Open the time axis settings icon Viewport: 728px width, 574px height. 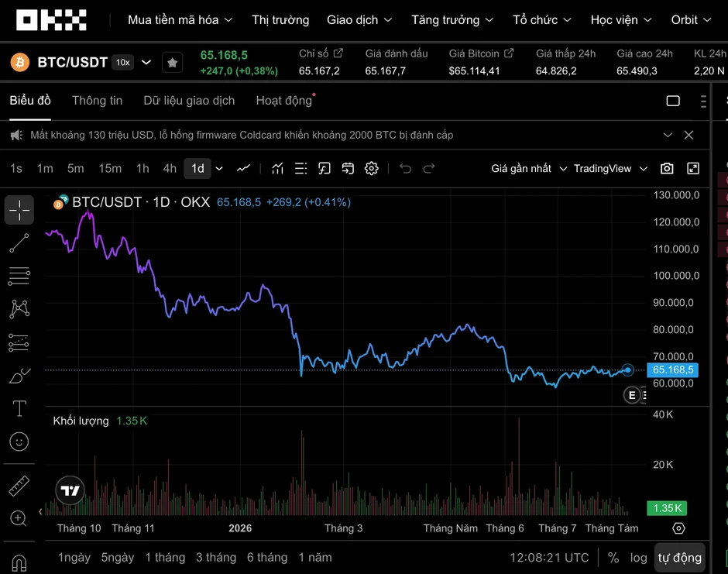(678, 528)
